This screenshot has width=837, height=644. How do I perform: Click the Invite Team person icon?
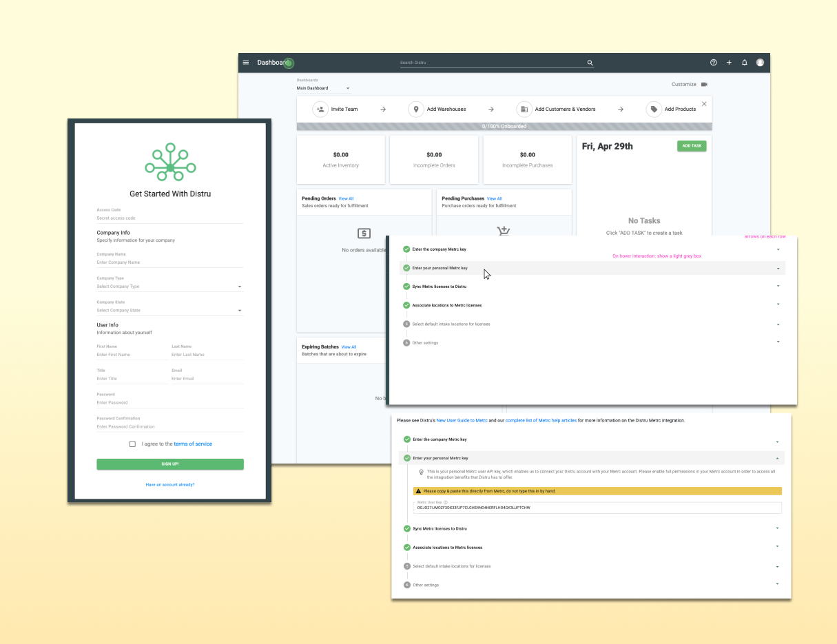(x=320, y=109)
